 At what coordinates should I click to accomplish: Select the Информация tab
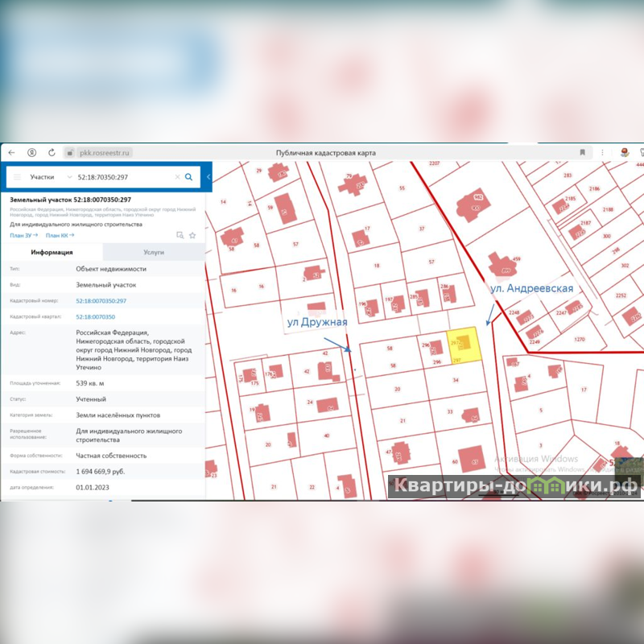tap(52, 252)
